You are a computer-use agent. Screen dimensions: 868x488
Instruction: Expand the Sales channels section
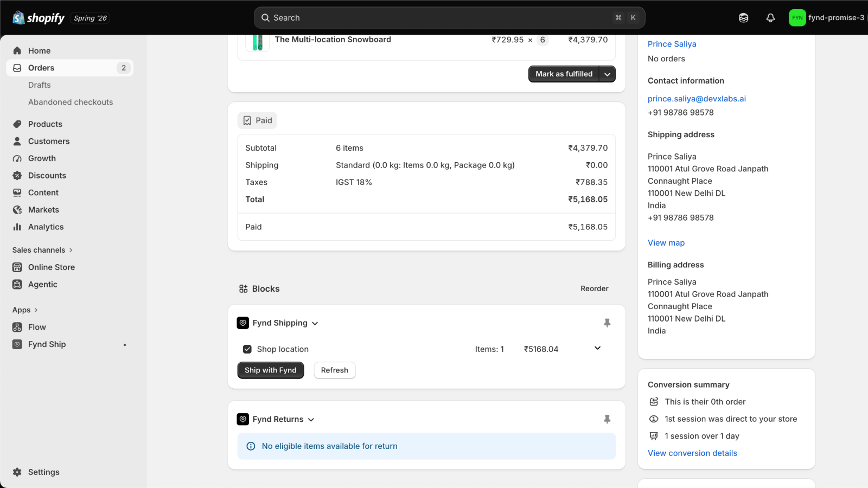coord(43,250)
